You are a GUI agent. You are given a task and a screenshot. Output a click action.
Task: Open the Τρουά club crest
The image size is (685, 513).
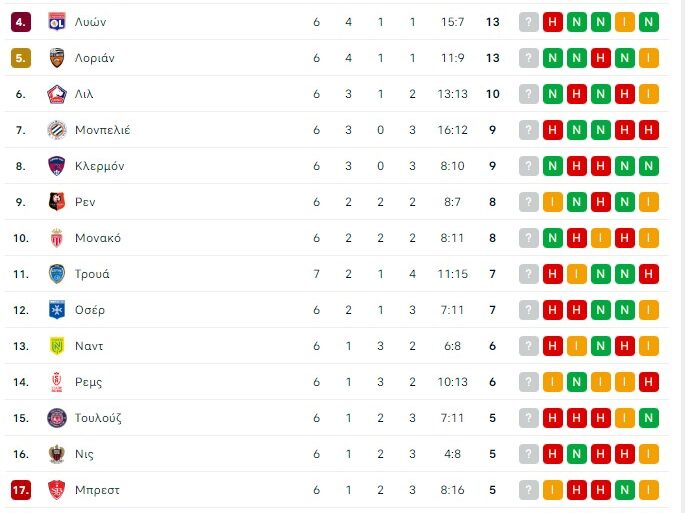coord(56,274)
